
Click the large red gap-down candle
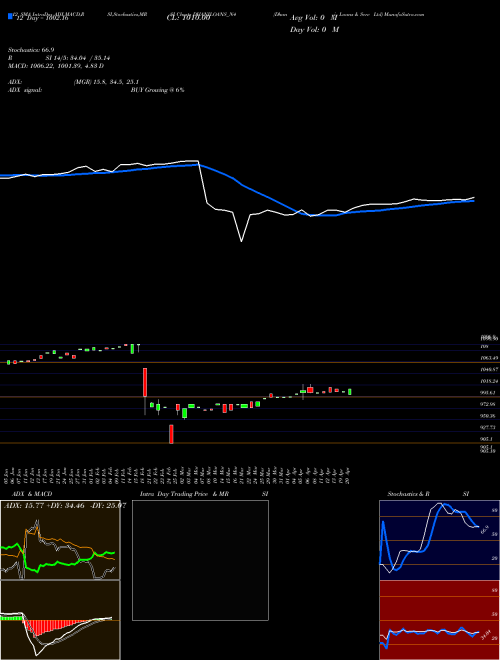(x=145, y=382)
